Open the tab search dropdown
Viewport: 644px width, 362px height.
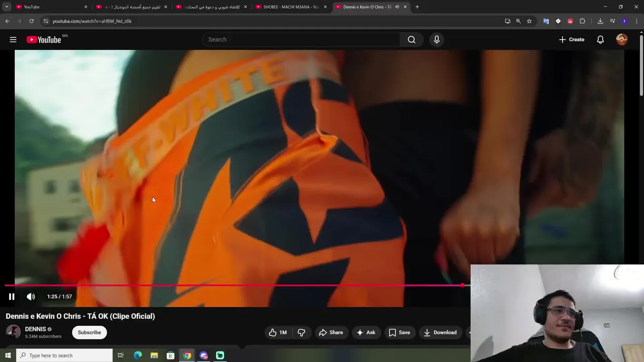(7, 7)
